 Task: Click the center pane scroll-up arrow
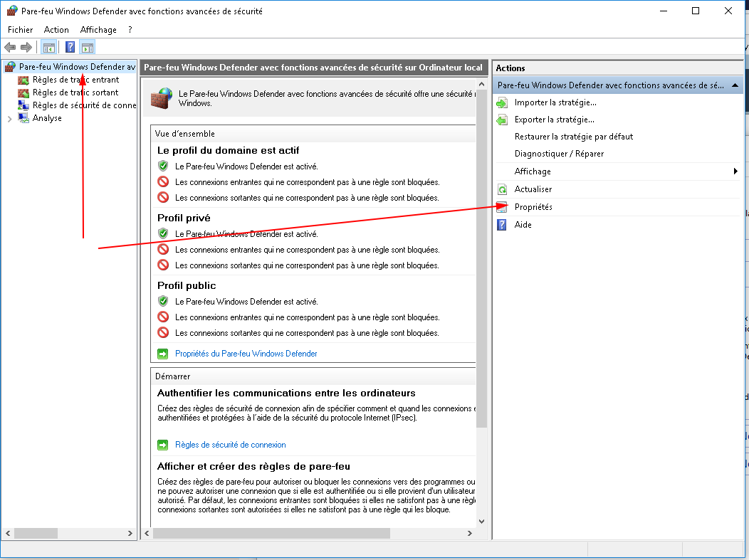(481, 84)
